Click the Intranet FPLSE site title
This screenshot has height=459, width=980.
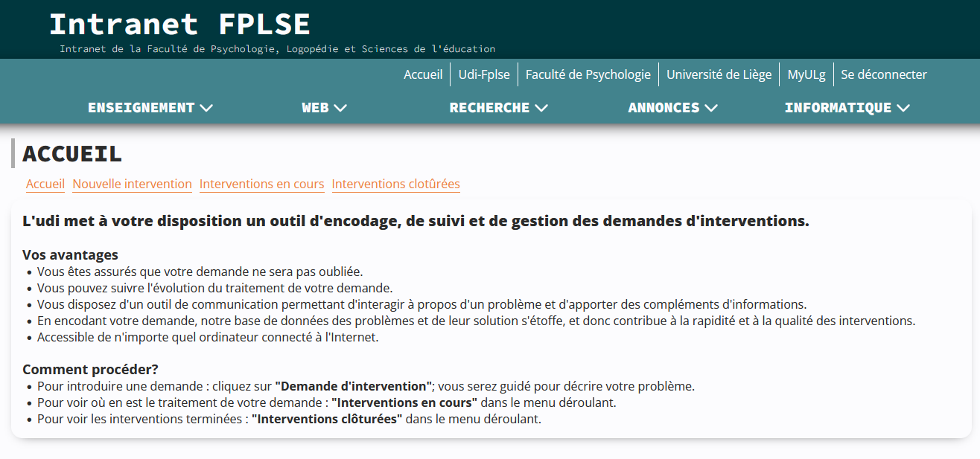tap(179, 25)
